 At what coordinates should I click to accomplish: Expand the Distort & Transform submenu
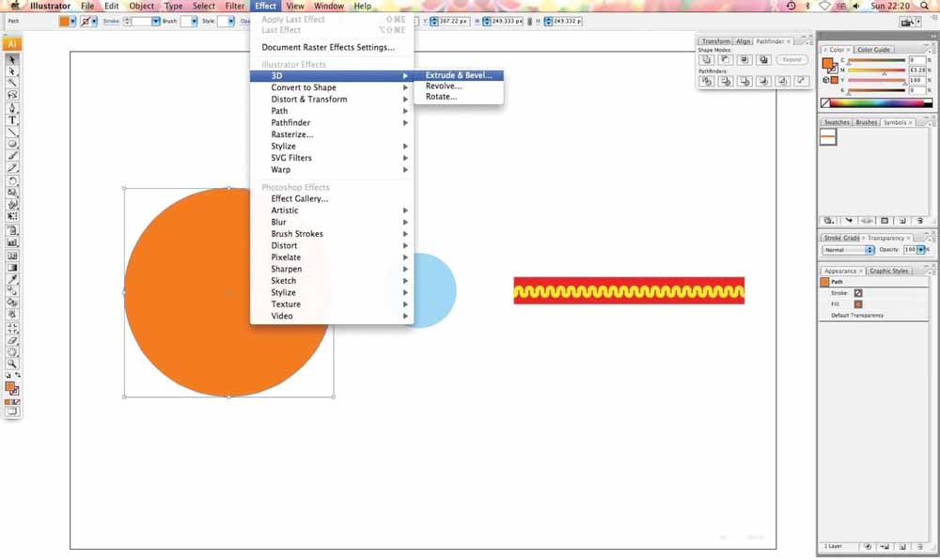click(332, 100)
